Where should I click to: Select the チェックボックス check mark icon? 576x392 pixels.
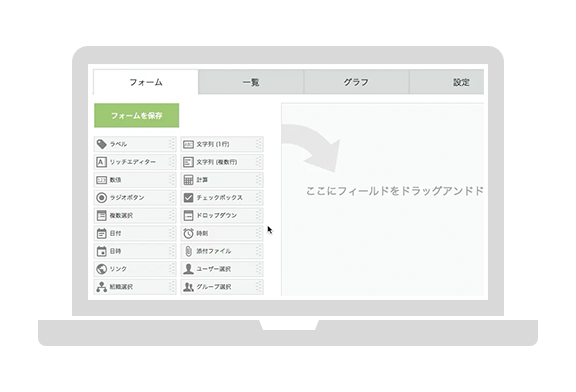(x=188, y=198)
